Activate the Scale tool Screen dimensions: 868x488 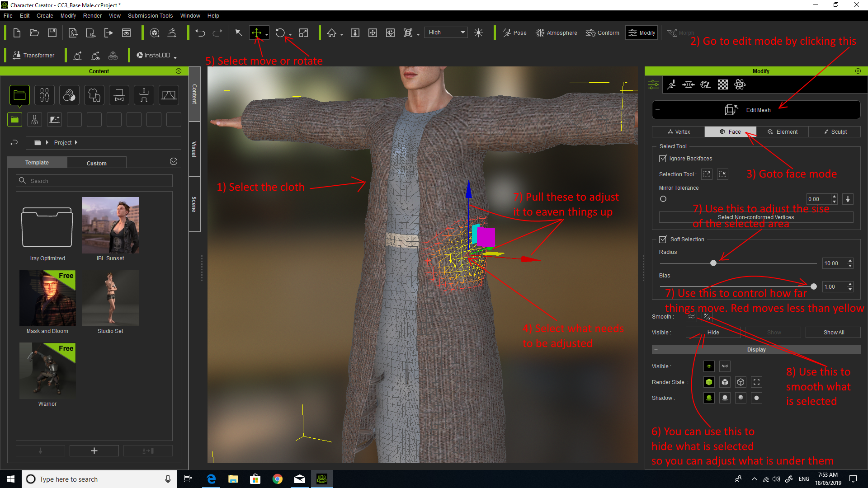(304, 33)
